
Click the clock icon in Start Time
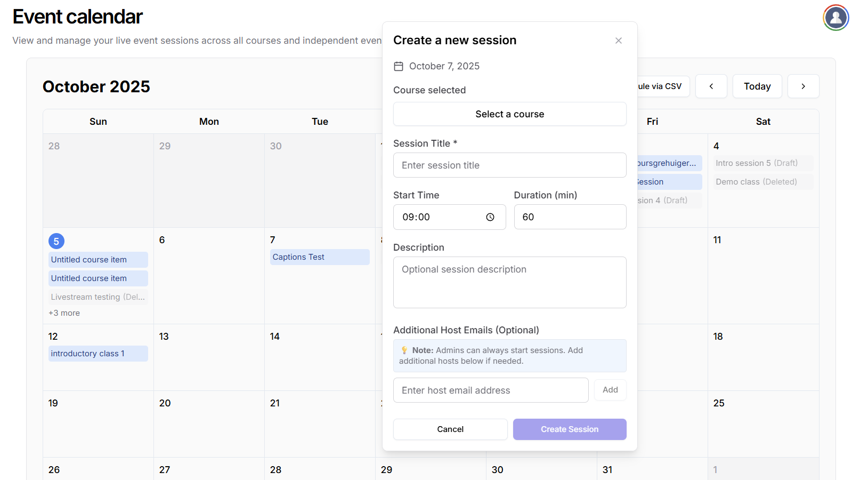(x=490, y=217)
